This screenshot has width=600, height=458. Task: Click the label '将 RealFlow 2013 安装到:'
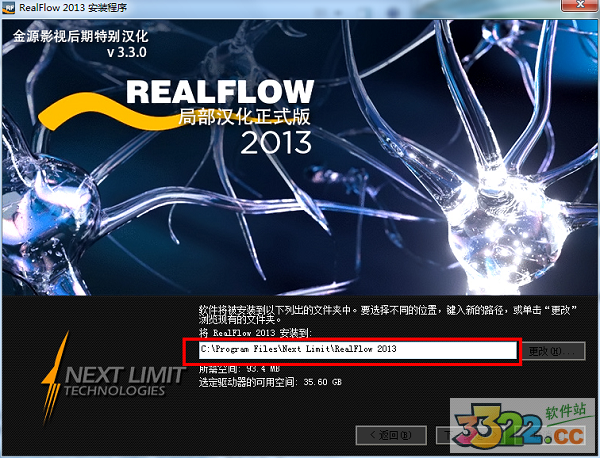tap(255, 333)
